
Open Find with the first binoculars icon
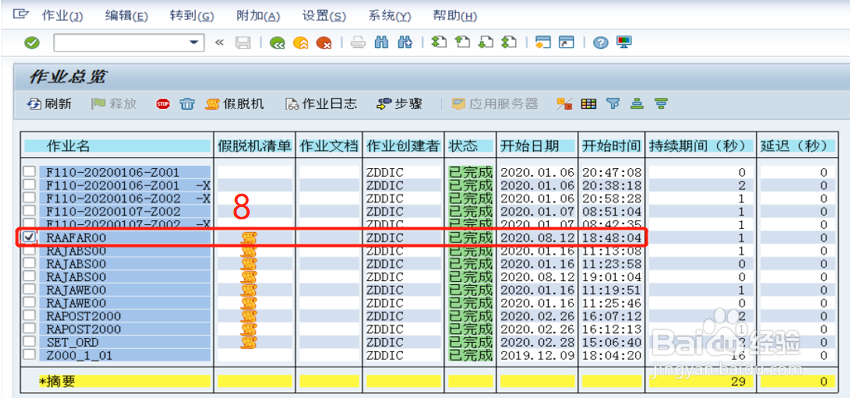coord(382,43)
